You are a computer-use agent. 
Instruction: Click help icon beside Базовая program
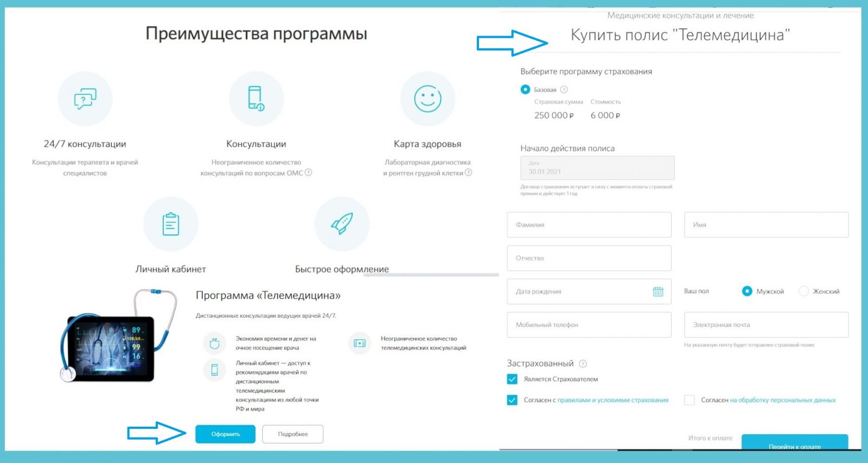(x=564, y=89)
